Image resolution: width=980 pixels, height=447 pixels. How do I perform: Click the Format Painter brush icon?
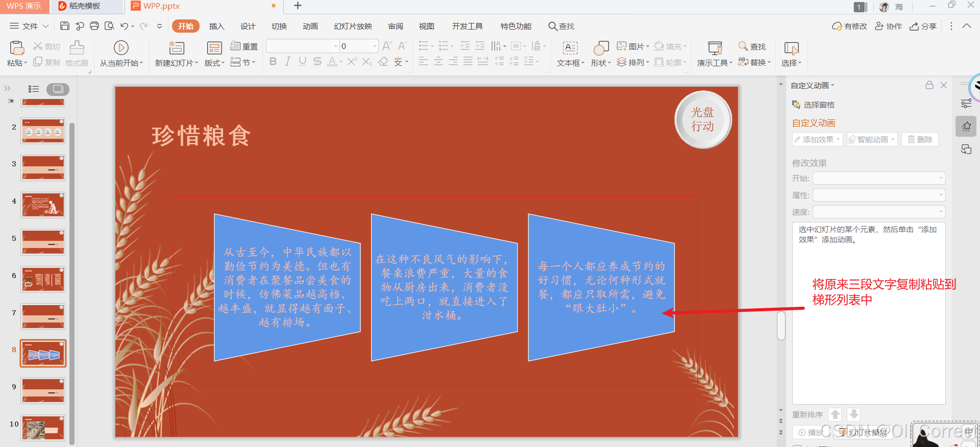77,48
